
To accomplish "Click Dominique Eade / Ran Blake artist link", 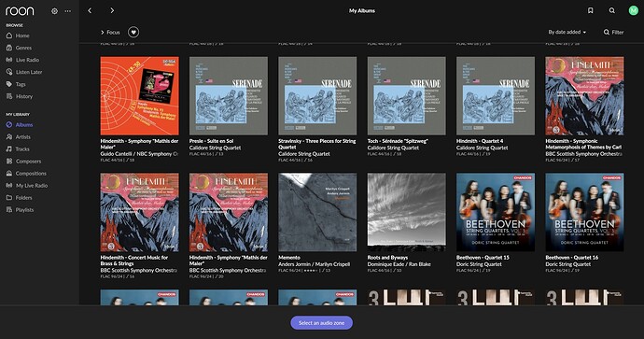I will click(399, 264).
